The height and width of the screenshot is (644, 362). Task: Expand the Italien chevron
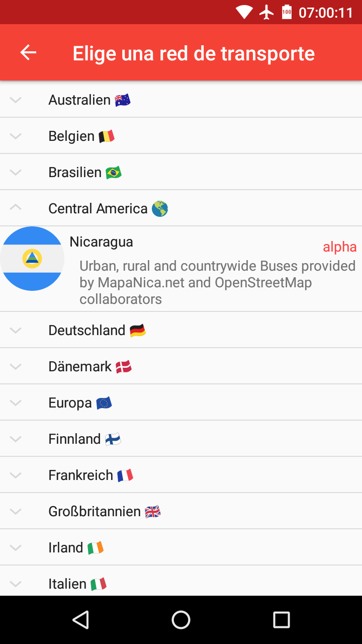pos(16,584)
